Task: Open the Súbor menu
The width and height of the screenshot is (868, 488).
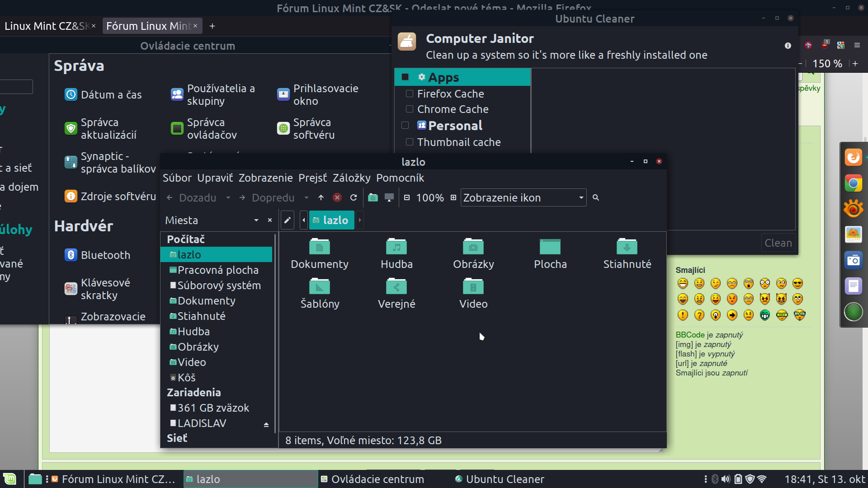Action: 177,178
